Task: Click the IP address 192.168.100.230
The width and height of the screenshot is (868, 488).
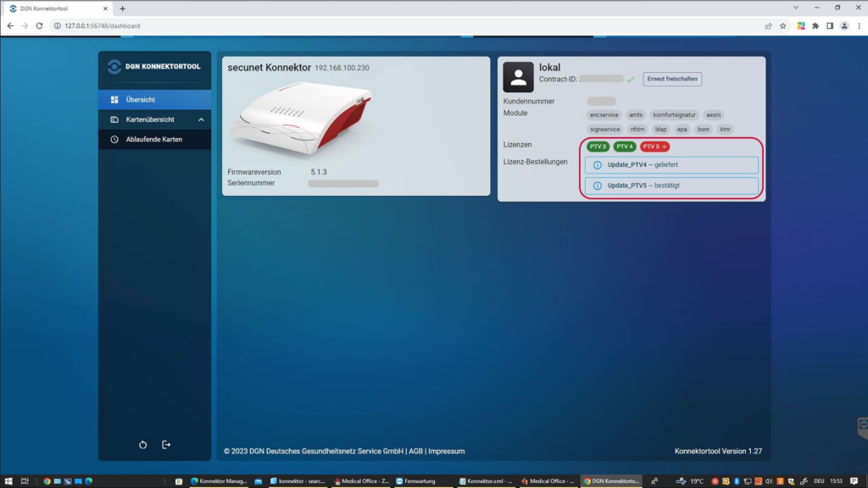Action: click(342, 68)
